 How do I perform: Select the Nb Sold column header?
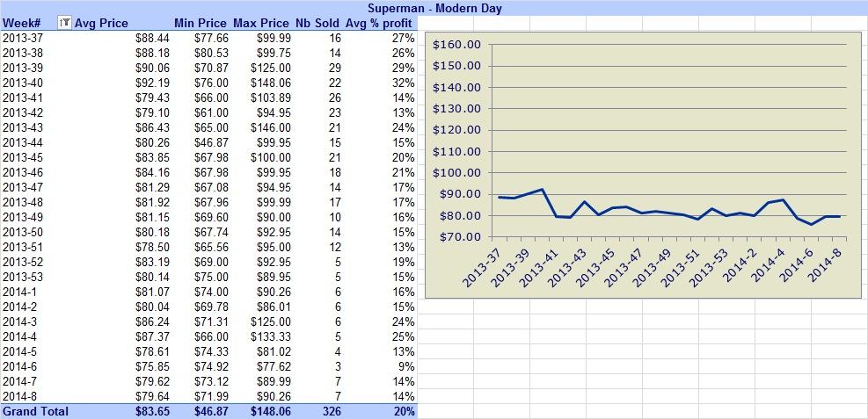click(317, 23)
